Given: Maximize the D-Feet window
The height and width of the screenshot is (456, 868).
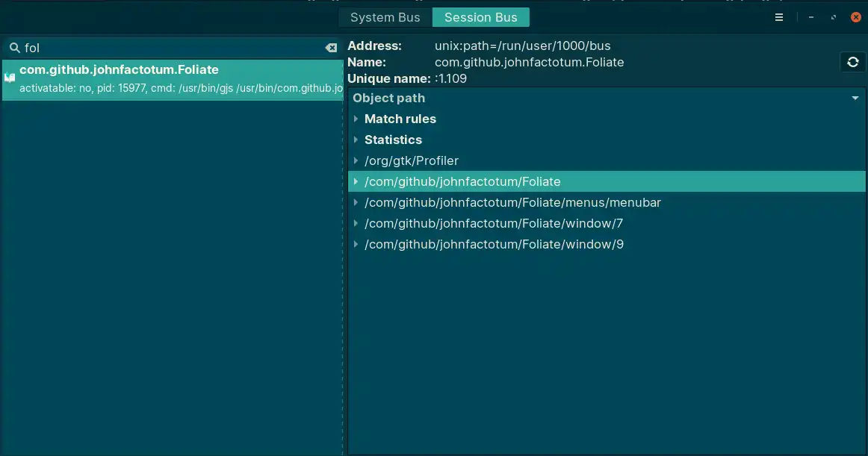Looking at the screenshot, I should coord(834,17).
